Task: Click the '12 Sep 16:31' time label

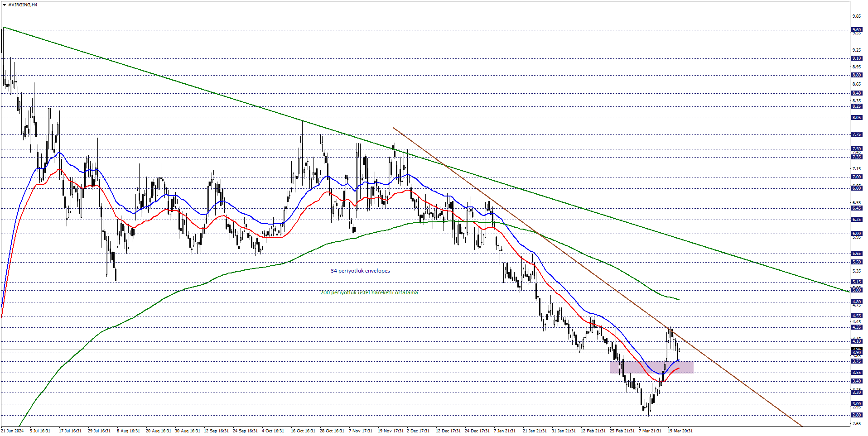Action: 217,431
